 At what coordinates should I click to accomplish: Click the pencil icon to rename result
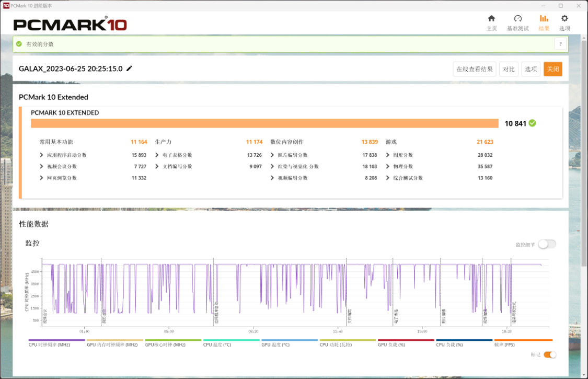(x=130, y=68)
